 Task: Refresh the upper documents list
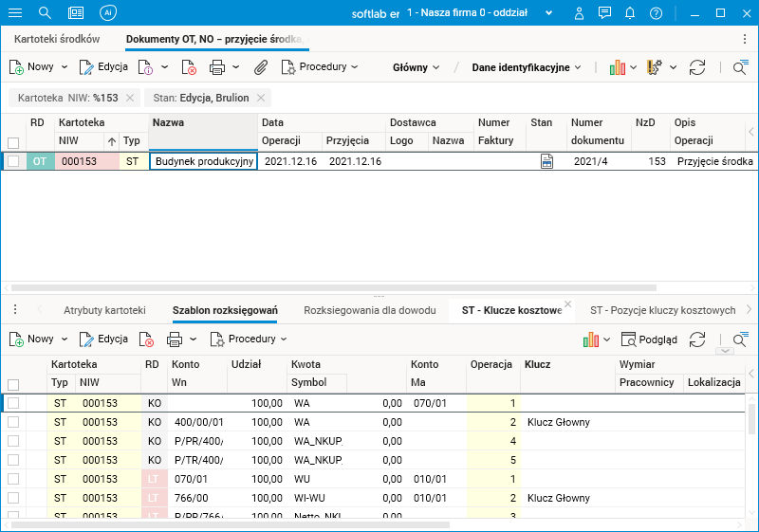[697, 67]
